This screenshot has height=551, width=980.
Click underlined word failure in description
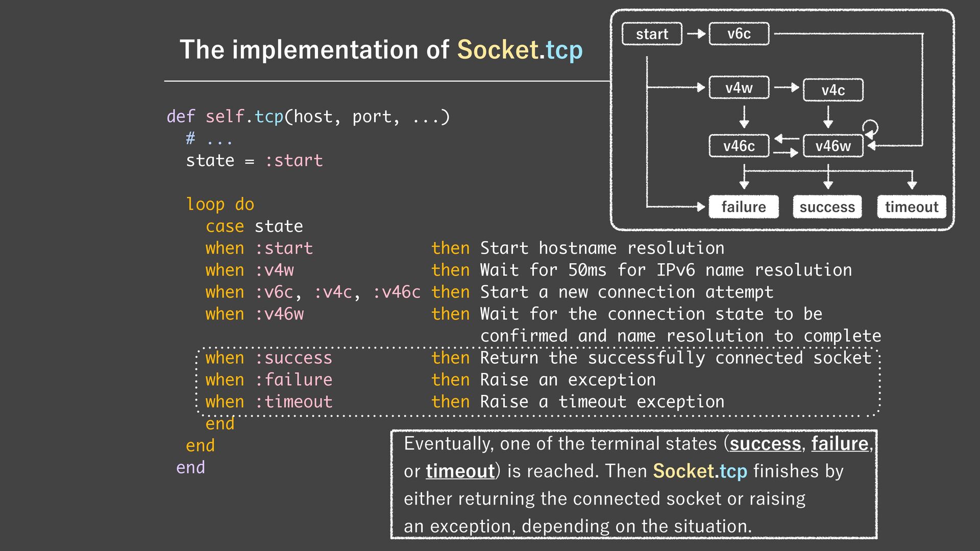tap(840, 444)
